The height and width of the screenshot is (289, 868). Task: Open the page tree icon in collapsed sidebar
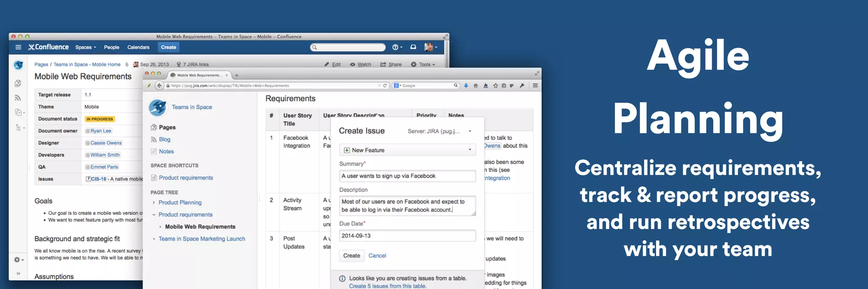pos(19,127)
